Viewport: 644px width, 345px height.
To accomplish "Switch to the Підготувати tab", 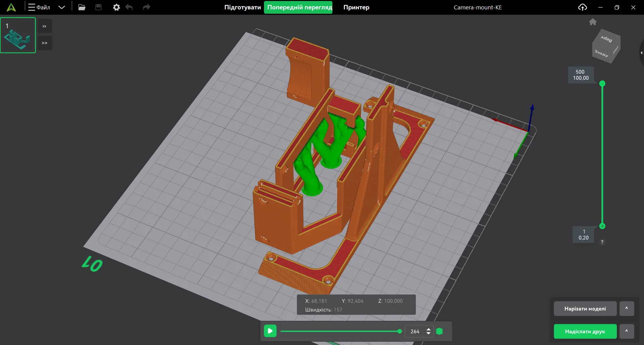I will click(x=243, y=7).
